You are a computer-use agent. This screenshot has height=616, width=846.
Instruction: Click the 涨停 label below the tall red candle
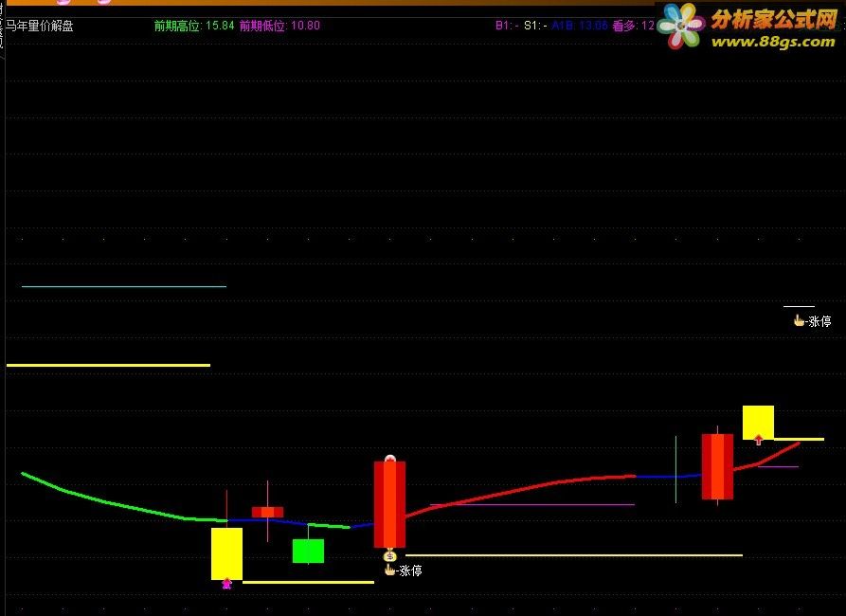coord(410,571)
